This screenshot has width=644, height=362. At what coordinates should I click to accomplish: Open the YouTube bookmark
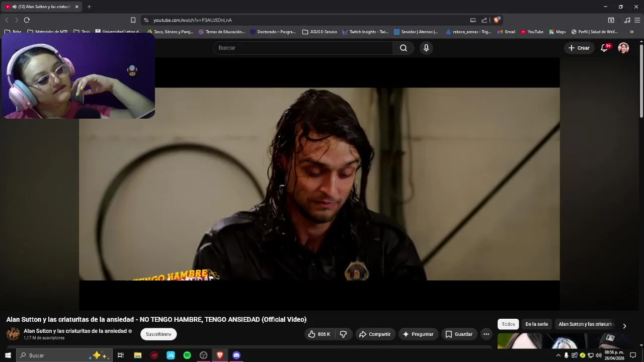[532, 32]
